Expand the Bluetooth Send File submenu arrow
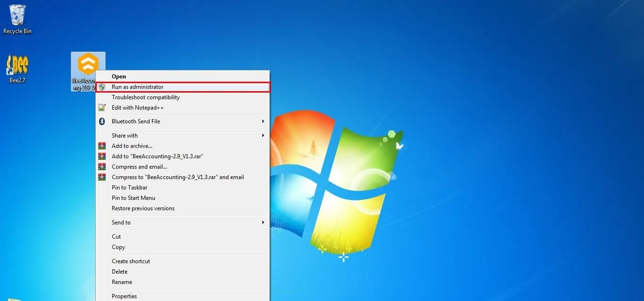Screen dimensions: 644x301 (x=263, y=121)
